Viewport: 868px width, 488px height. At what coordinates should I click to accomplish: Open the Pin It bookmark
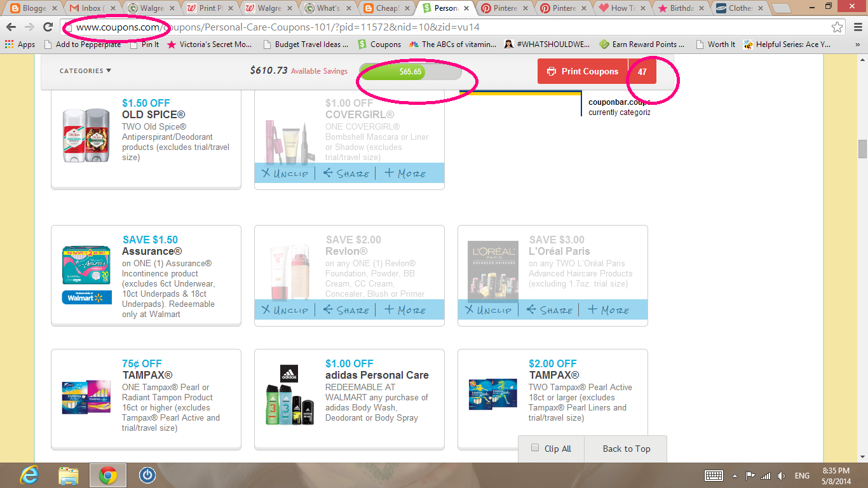click(x=144, y=44)
